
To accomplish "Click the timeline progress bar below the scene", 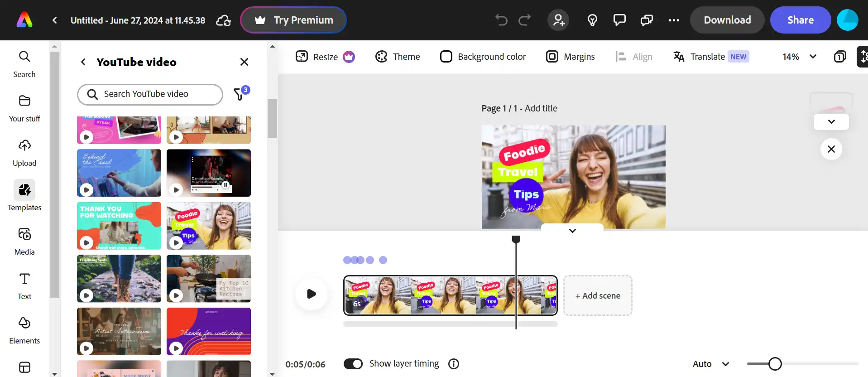I will (451, 324).
